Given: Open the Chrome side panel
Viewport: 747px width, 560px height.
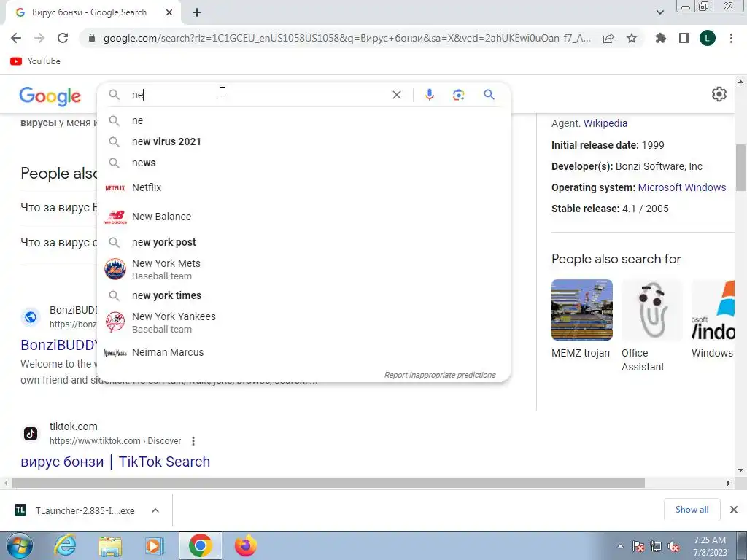Looking at the screenshot, I should pyautogui.click(x=684, y=38).
